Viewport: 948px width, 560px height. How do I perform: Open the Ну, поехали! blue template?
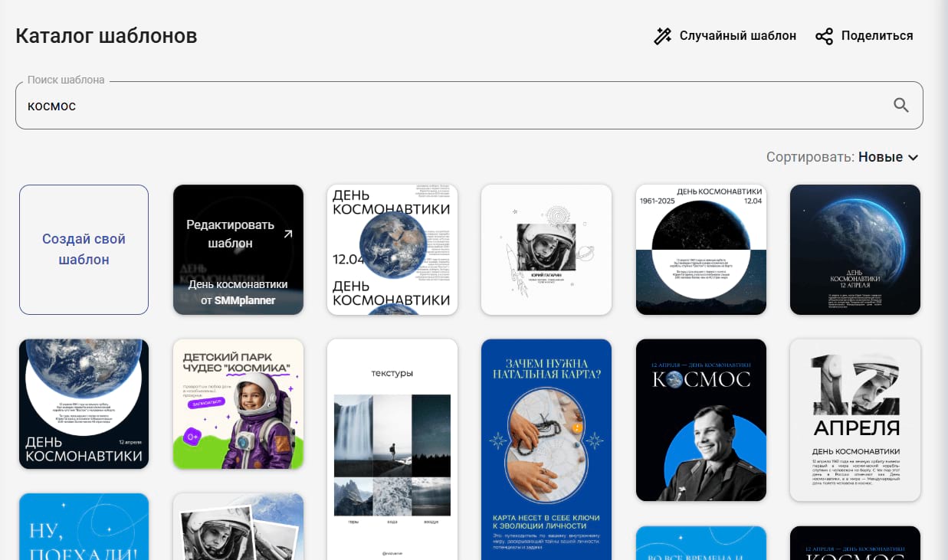pos(84,527)
